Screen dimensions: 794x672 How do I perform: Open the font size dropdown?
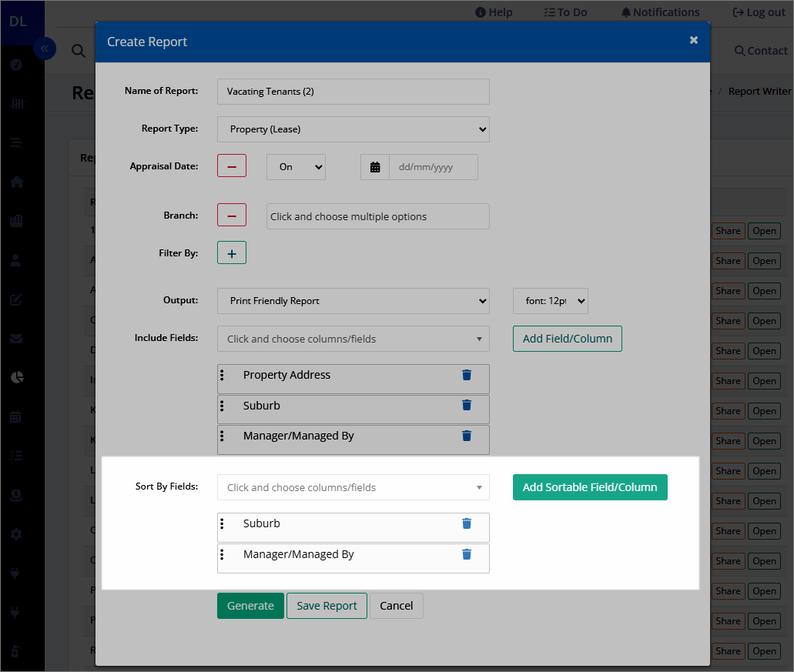coord(550,300)
